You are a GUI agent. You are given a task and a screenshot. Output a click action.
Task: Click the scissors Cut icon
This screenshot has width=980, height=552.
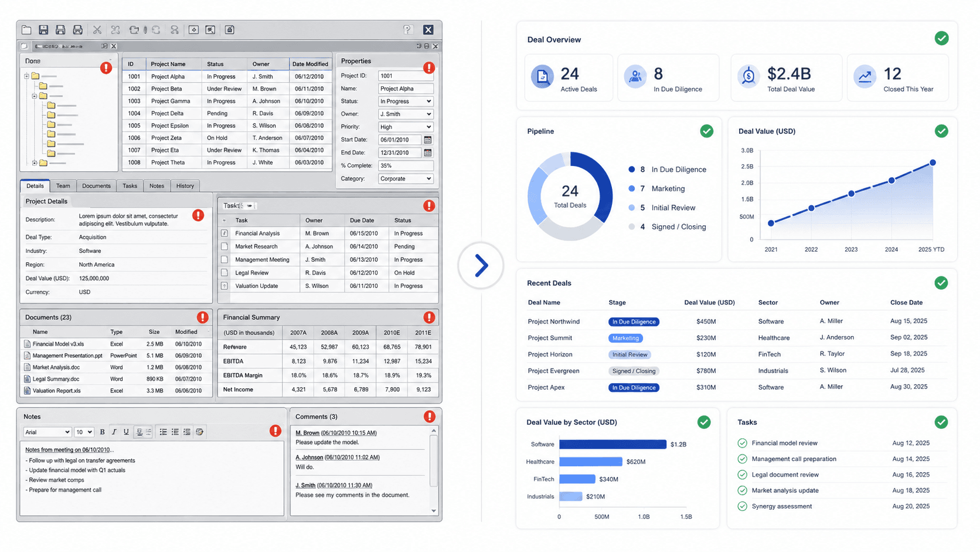(97, 30)
